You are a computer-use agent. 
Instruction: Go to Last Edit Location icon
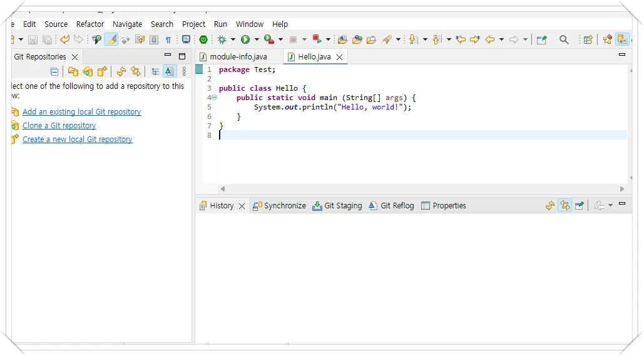pos(461,39)
